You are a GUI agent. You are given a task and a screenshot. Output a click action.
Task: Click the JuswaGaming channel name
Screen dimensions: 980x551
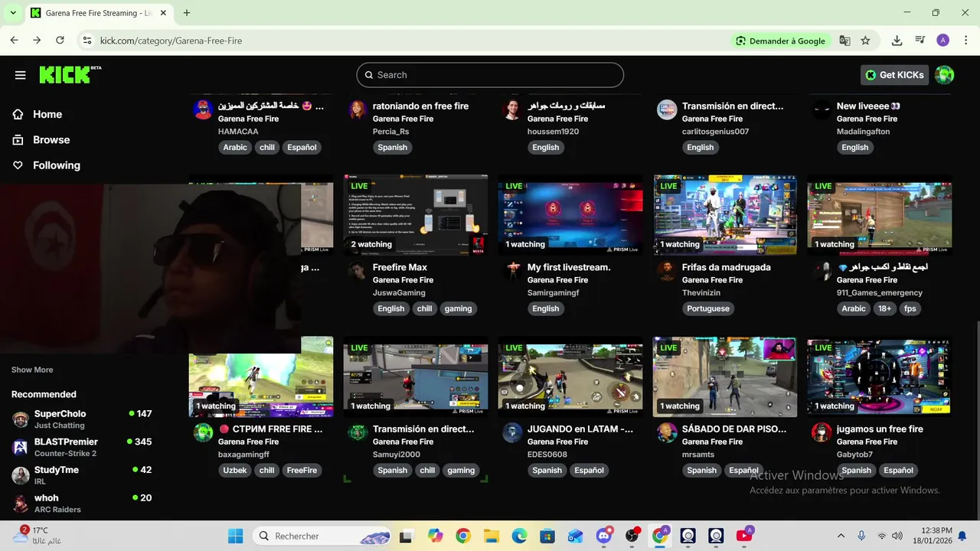(x=399, y=293)
